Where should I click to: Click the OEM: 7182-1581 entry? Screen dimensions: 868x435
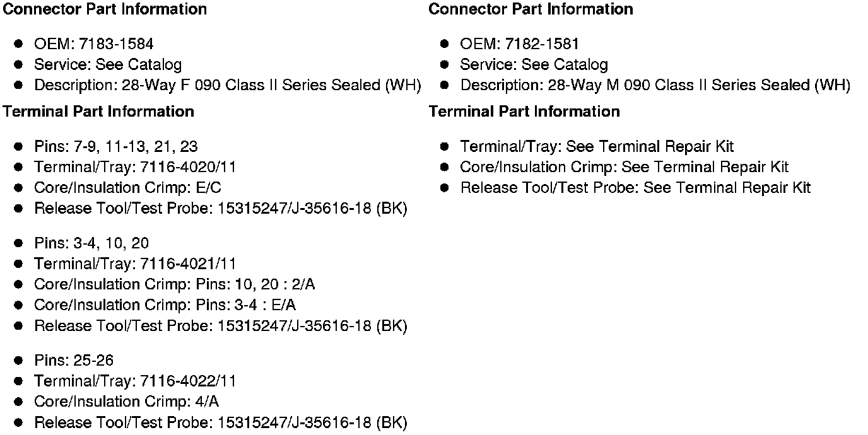[x=519, y=44]
